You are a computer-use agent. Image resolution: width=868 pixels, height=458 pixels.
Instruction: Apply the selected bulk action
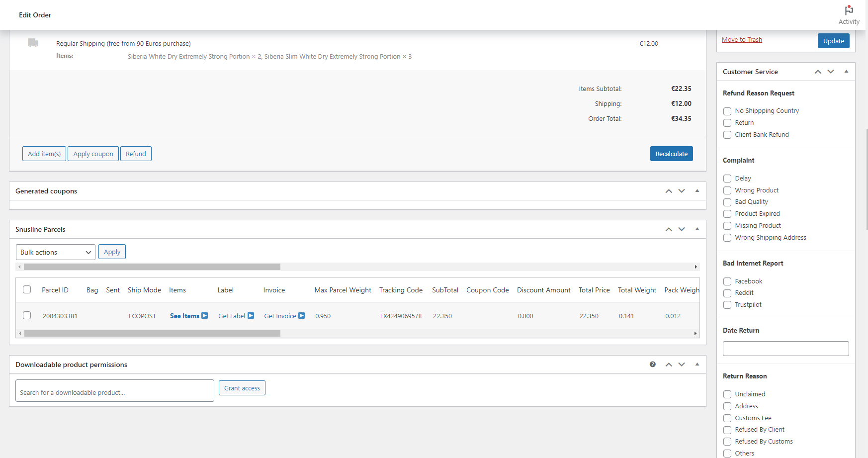pos(112,252)
